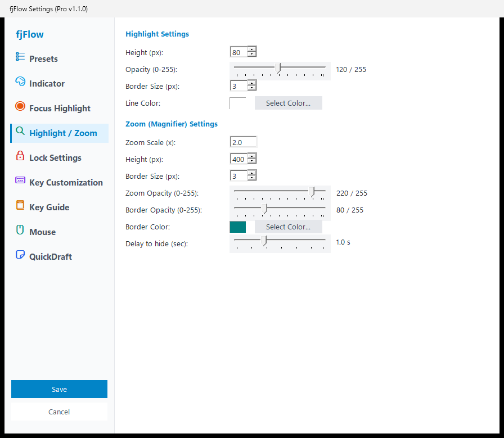Decrease the zoom Border Size
The height and width of the screenshot is (438, 504).
251,178
